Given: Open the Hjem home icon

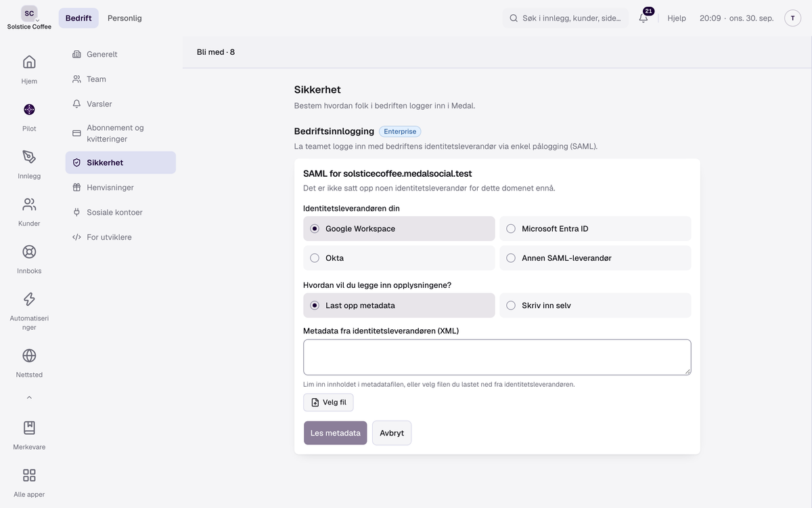Looking at the screenshot, I should pyautogui.click(x=29, y=62).
